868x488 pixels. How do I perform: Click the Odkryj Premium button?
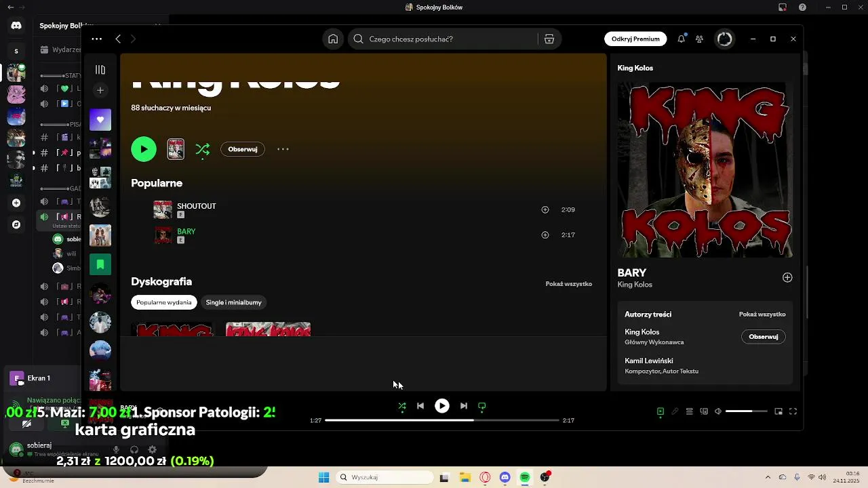click(635, 39)
